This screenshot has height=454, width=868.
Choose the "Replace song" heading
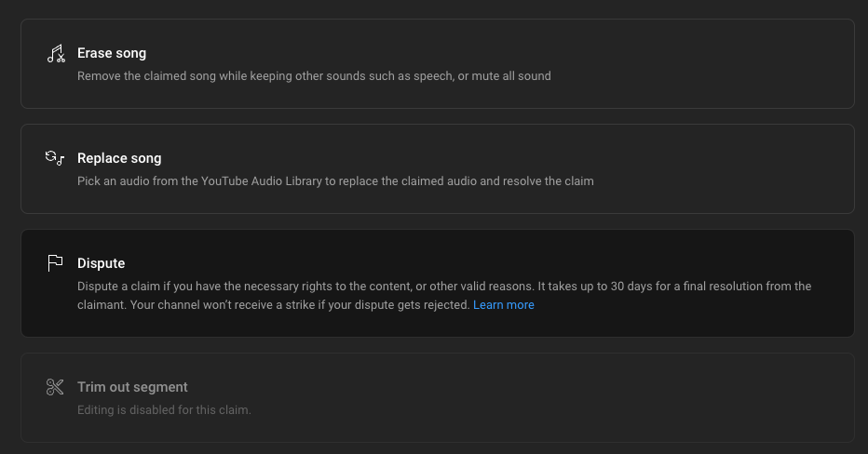[119, 158]
